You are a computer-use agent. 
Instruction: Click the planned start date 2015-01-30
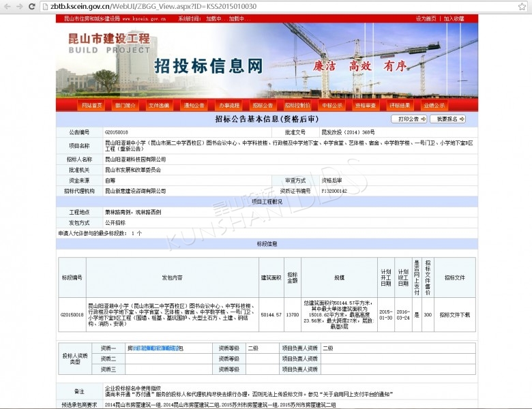tap(386, 315)
